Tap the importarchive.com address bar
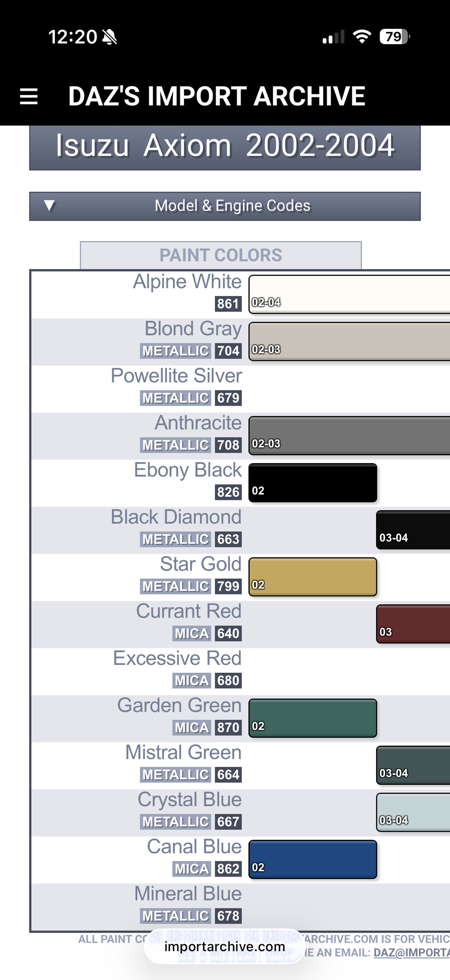Screen dimensions: 450x980 point(225,947)
